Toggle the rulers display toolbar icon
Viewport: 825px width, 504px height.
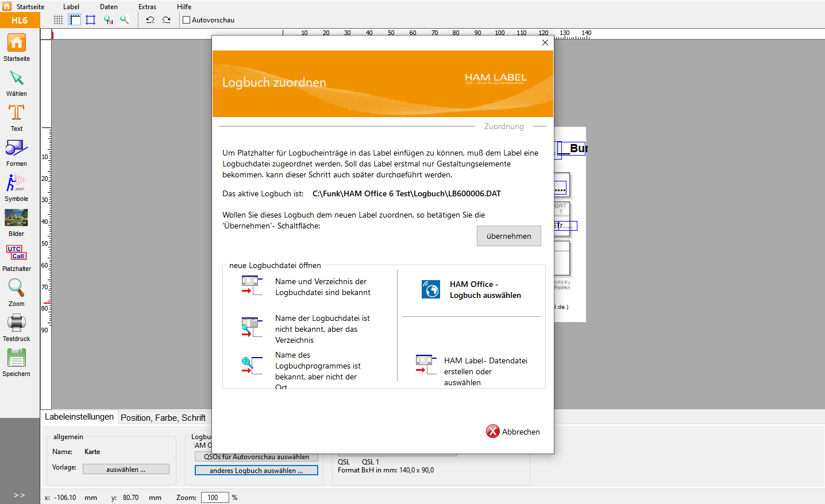click(x=75, y=20)
